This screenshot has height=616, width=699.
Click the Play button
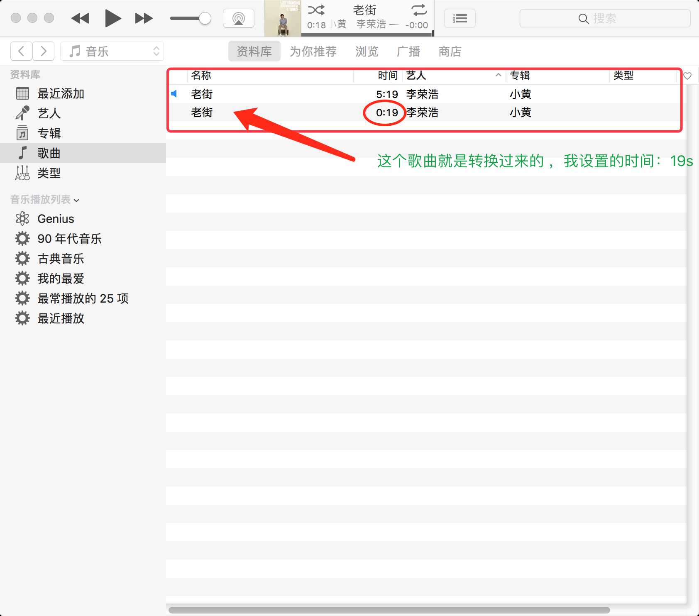point(112,18)
